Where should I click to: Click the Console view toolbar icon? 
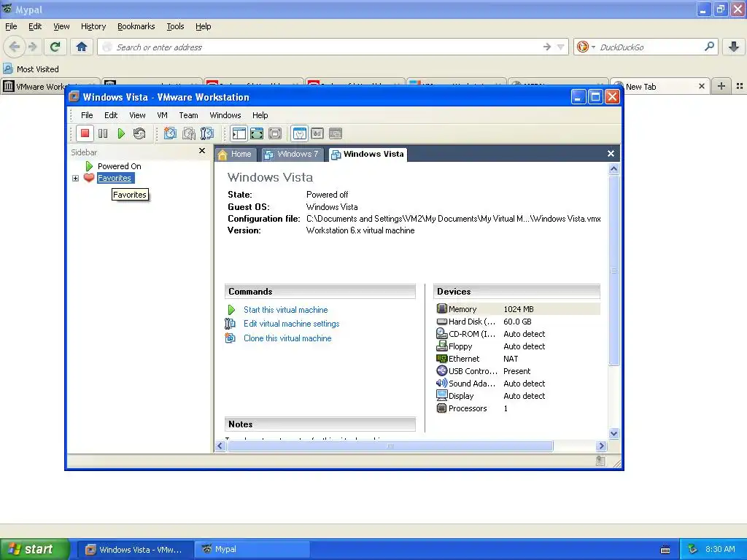pyautogui.click(x=336, y=134)
